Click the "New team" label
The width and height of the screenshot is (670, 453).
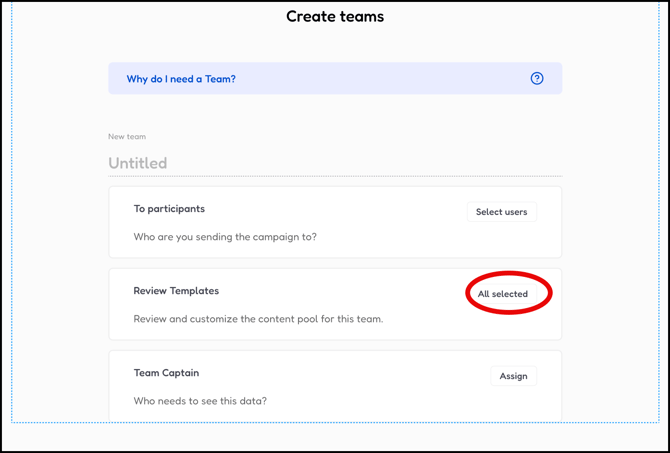[x=127, y=137]
